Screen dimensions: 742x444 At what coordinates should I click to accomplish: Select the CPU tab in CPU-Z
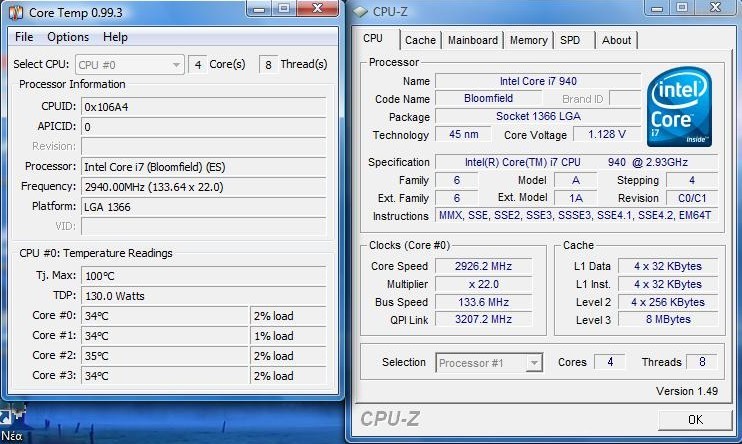point(373,38)
